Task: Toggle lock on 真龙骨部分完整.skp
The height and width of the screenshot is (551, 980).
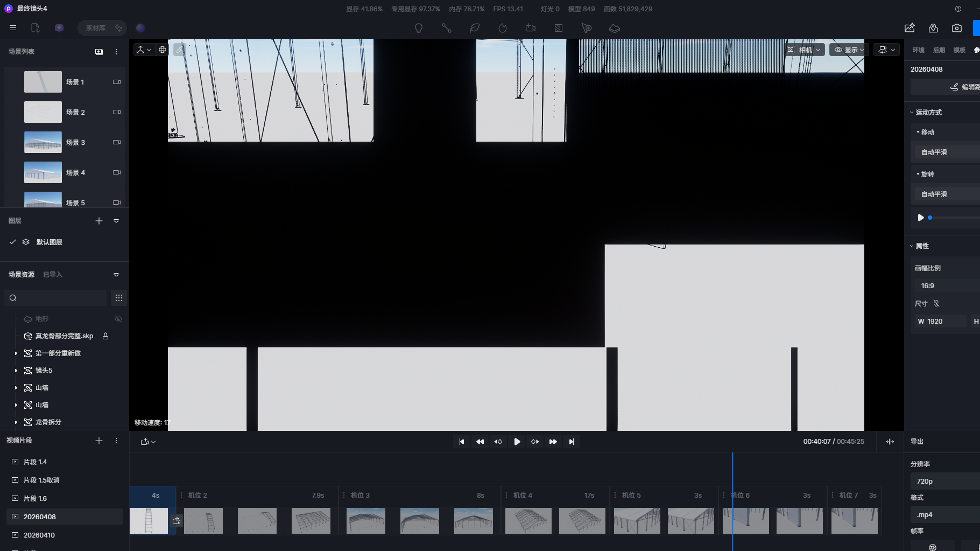Action: pos(105,336)
